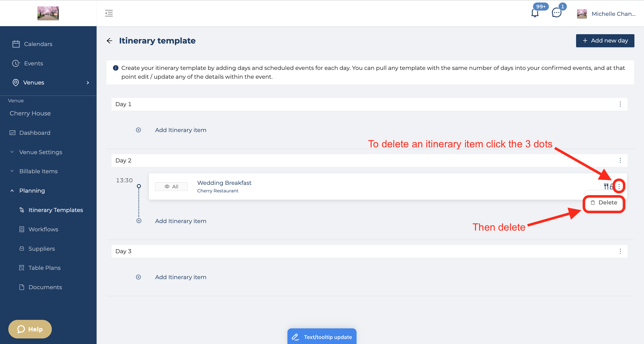Click the Day 1 plus circle icon
644x344 pixels.
click(x=138, y=130)
